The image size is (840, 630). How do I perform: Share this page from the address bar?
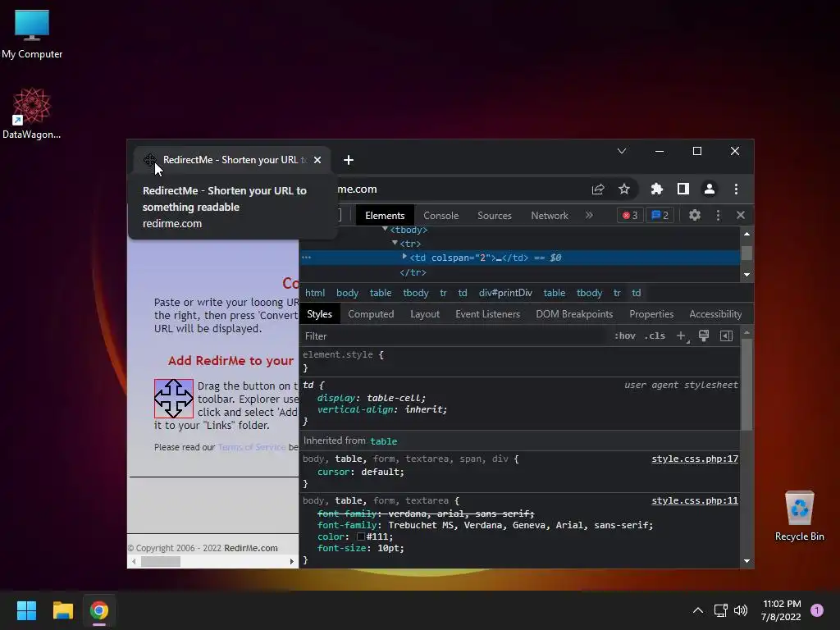click(x=598, y=189)
